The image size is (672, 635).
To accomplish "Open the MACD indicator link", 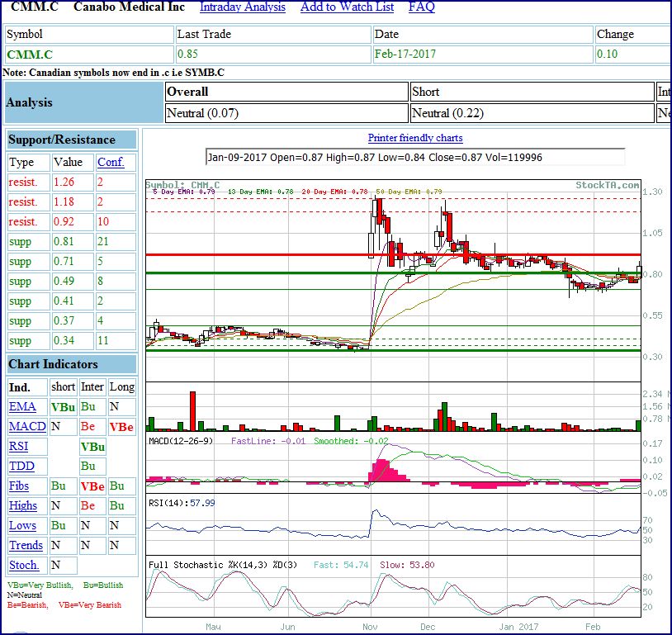I will coord(27,426).
